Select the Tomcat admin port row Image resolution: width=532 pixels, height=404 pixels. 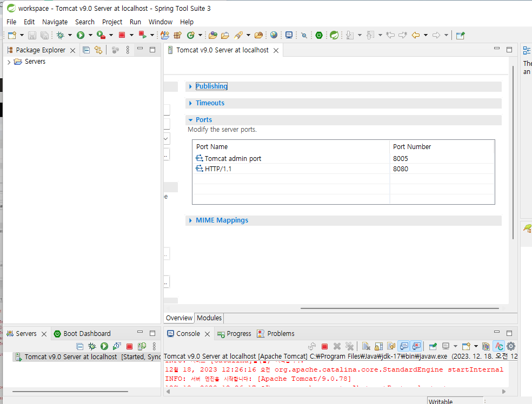pos(343,159)
